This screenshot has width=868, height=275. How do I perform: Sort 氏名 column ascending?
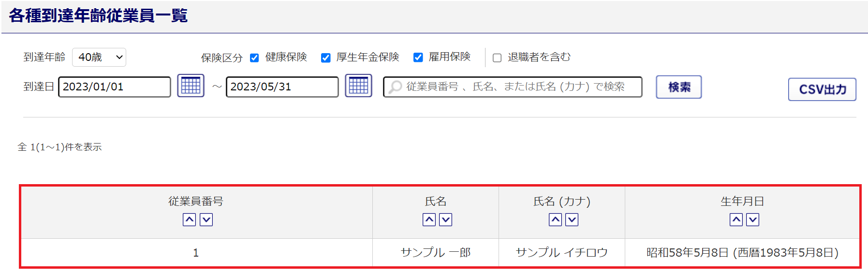pyautogui.click(x=429, y=220)
